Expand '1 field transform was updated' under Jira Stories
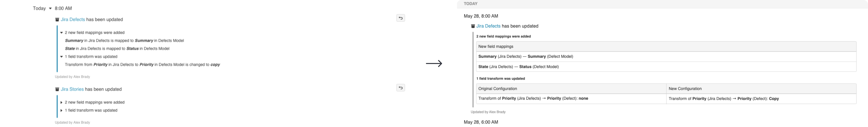This screenshot has height=127, width=868. point(61,110)
